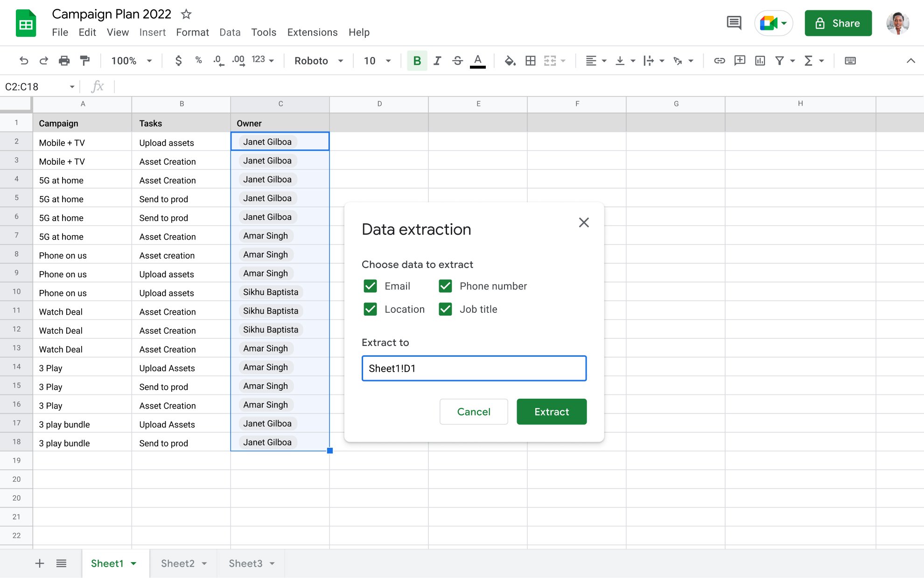Image resolution: width=924 pixels, height=578 pixels.
Task: Open the text color picker
Action: point(477,61)
